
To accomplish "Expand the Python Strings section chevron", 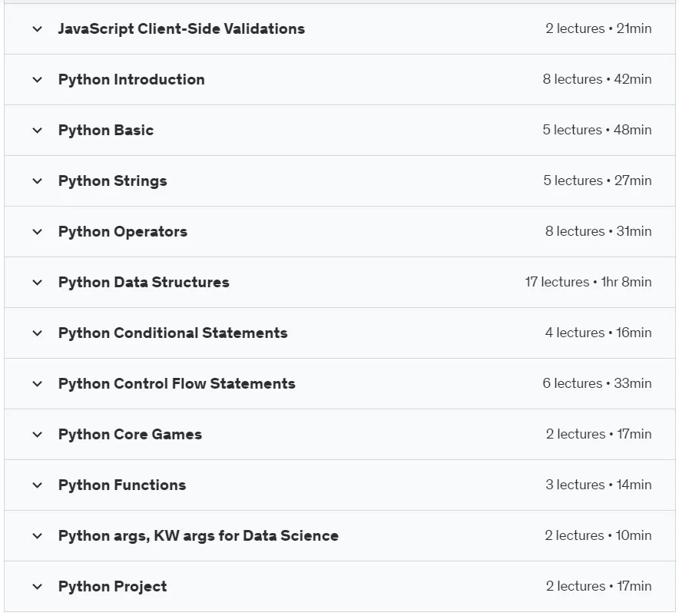I will (x=37, y=181).
